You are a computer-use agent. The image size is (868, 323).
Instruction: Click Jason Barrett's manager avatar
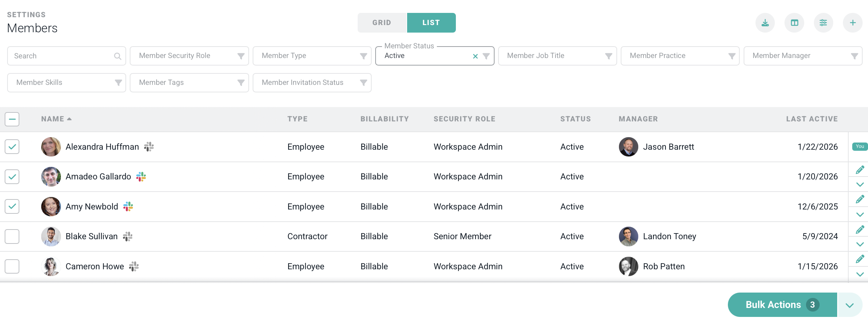click(628, 147)
